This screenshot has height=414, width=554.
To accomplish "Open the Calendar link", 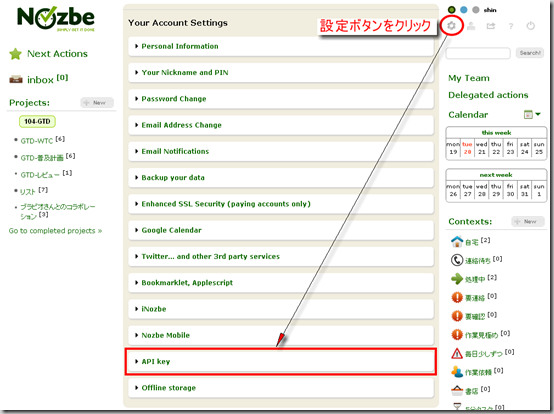I will (x=468, y=115).
